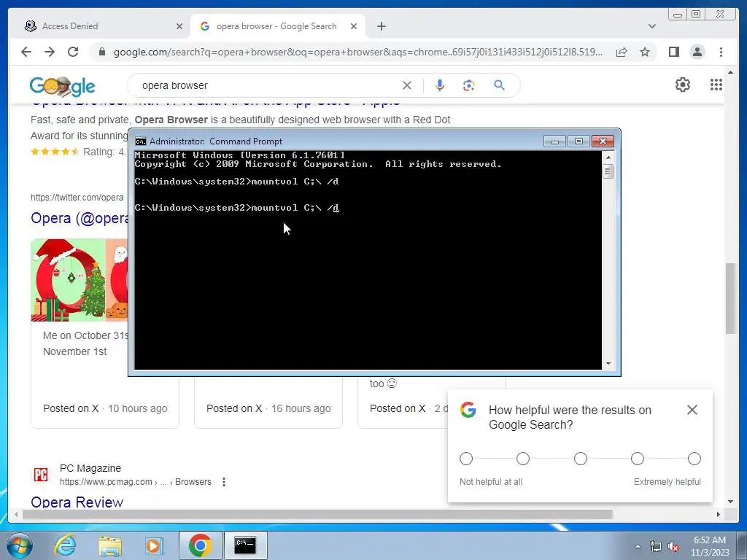Viewport: 747px width, 560px height.
Task: Select the second helpfulness rating option
Action: [522, 459]
